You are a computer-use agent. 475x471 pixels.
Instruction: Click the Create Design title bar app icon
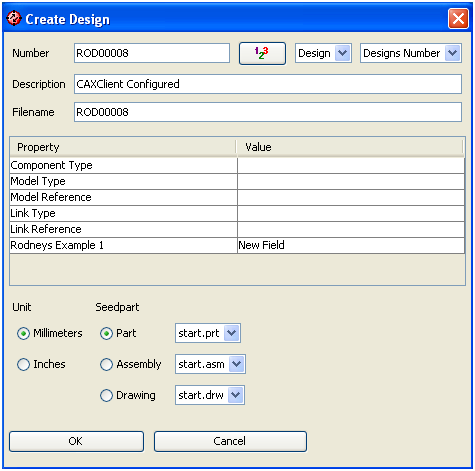pos(14,18)
